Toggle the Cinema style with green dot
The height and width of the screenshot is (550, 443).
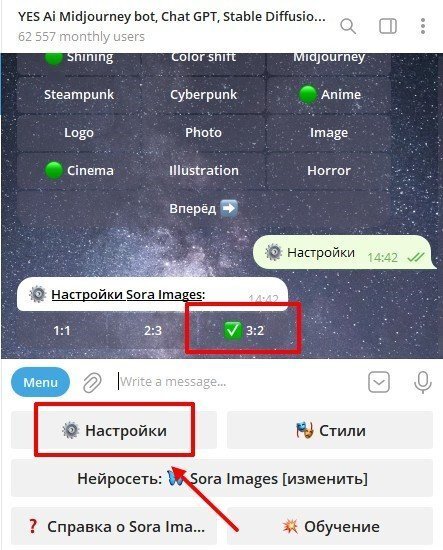tap(79, 170)
